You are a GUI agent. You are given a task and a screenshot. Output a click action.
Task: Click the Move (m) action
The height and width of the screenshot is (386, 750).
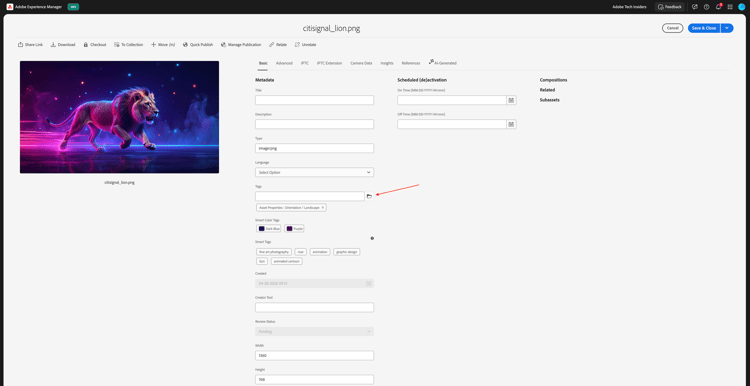(x=163, y=44)
